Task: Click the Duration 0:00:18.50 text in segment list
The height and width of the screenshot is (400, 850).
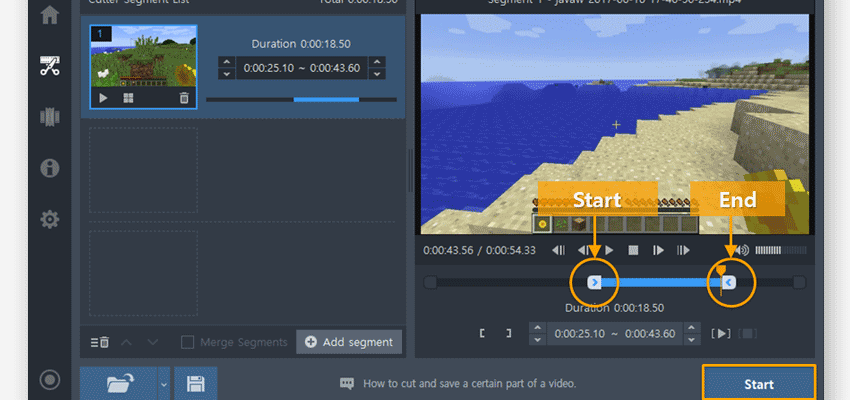Action: 301,43
